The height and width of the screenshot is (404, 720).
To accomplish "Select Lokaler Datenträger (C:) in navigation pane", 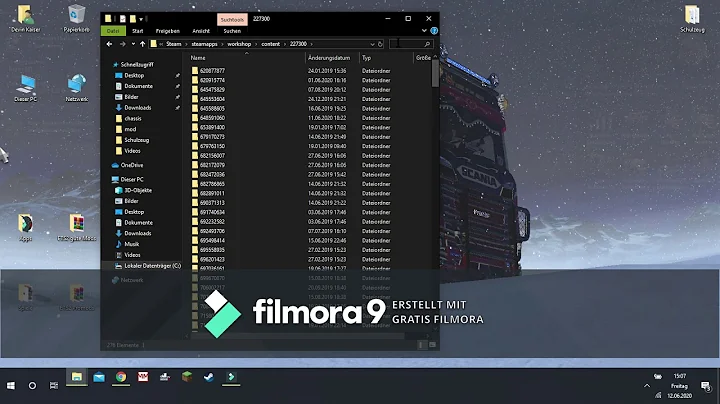I will click(x=152, y=266).
